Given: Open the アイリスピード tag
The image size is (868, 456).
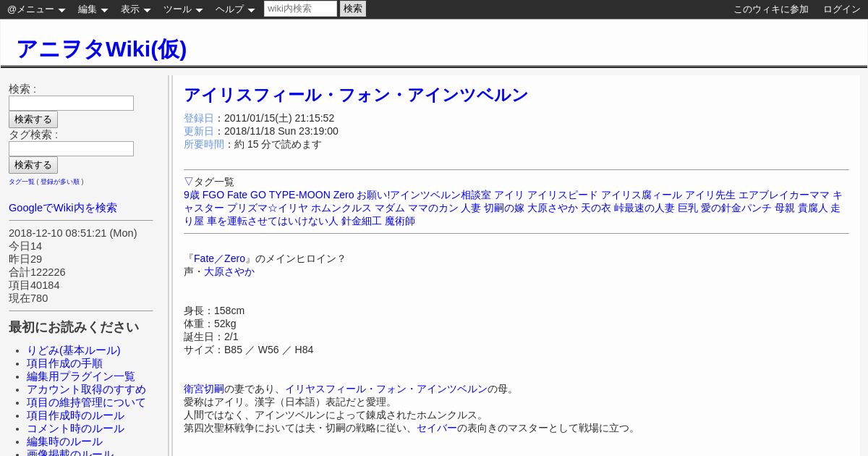Looking at the screenshot, I should [x=563, y=195].
